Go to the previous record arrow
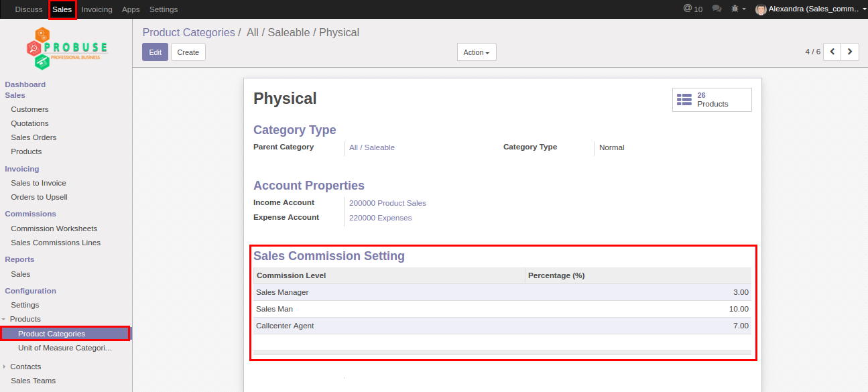 pos(832,52)
